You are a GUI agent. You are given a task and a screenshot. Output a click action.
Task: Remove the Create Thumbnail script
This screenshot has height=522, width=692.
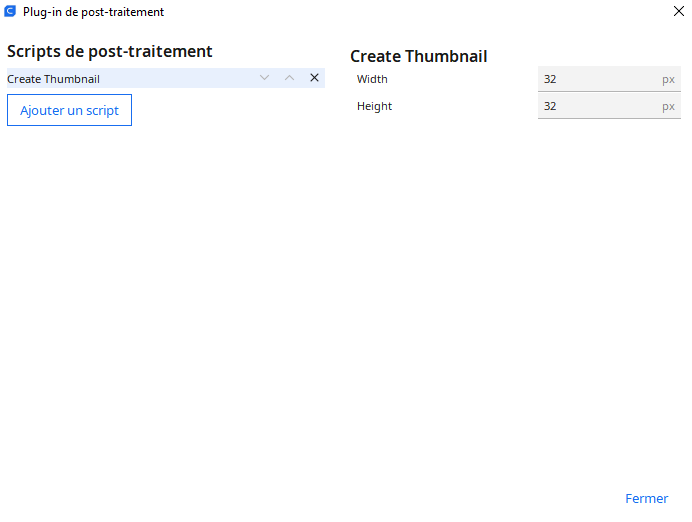(x=314, y=78)
